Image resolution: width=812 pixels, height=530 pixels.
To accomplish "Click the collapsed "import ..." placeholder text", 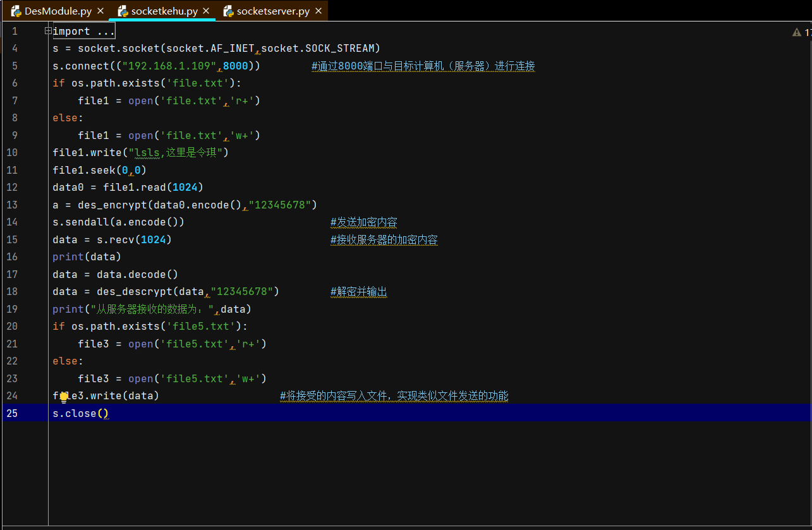I will [x=83, y=32].
